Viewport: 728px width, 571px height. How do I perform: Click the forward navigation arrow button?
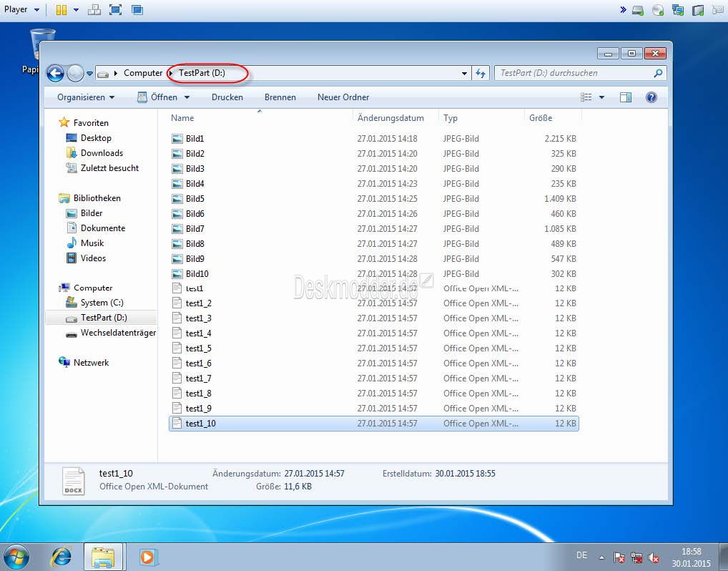pos(75,74)
